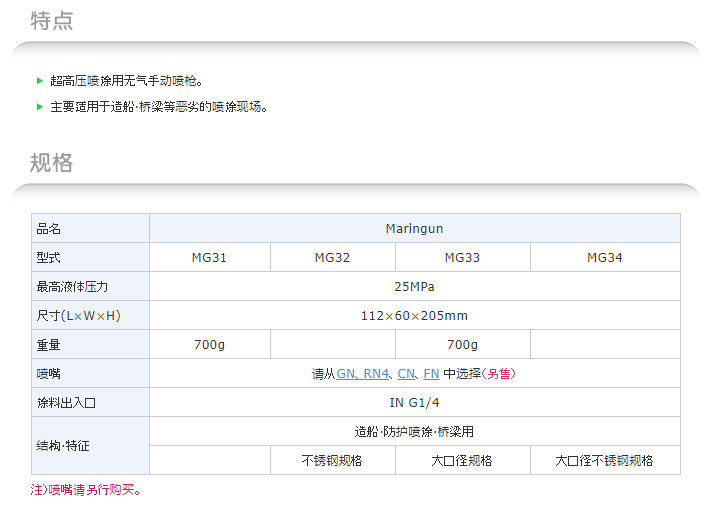Viewport: 712px width, 518px height.
Task: Click the 不锈钢规格 cell
Action: pyautogui.click(x=333, y=460)
